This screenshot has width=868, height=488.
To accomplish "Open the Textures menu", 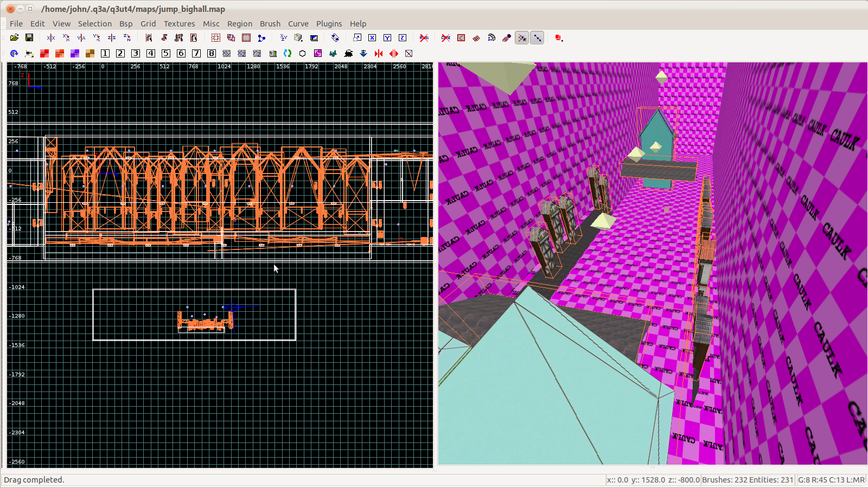I will 179,24.
